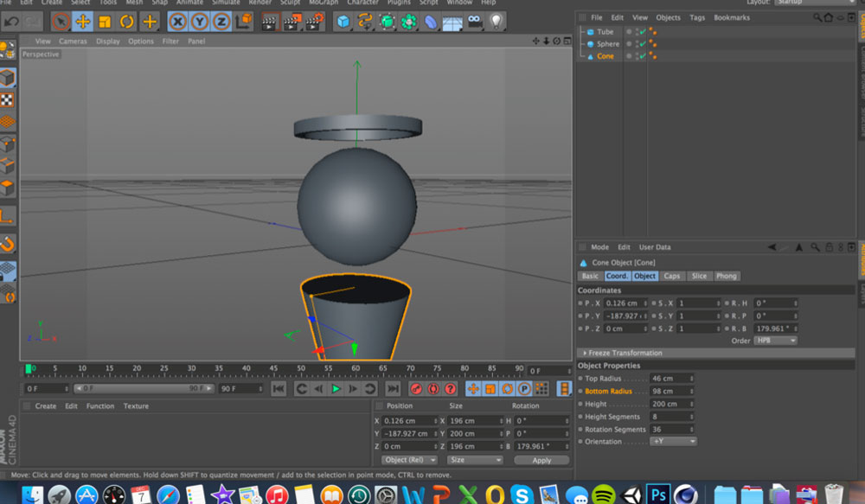Click the Render View clapperboard icon
Viewport: 865px width, 504px height.
[269, 22]
